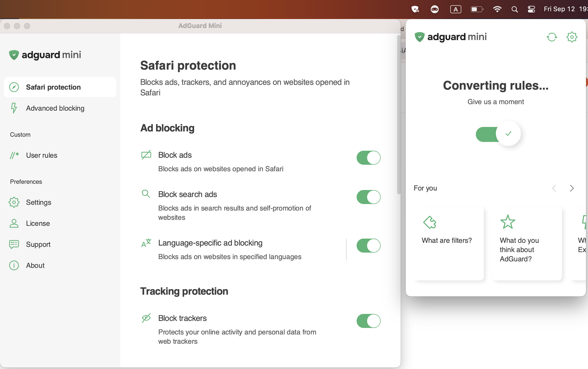The width and height of the screenshot is (588, 369).
Task: Show previous card in For you carousel
Action: (554, 188)
